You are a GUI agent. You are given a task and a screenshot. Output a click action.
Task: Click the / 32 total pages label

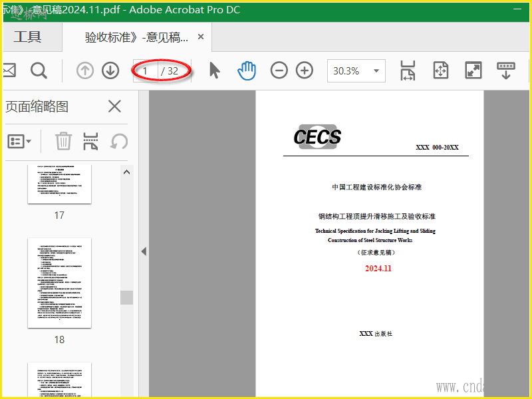[x=170, y=71]
